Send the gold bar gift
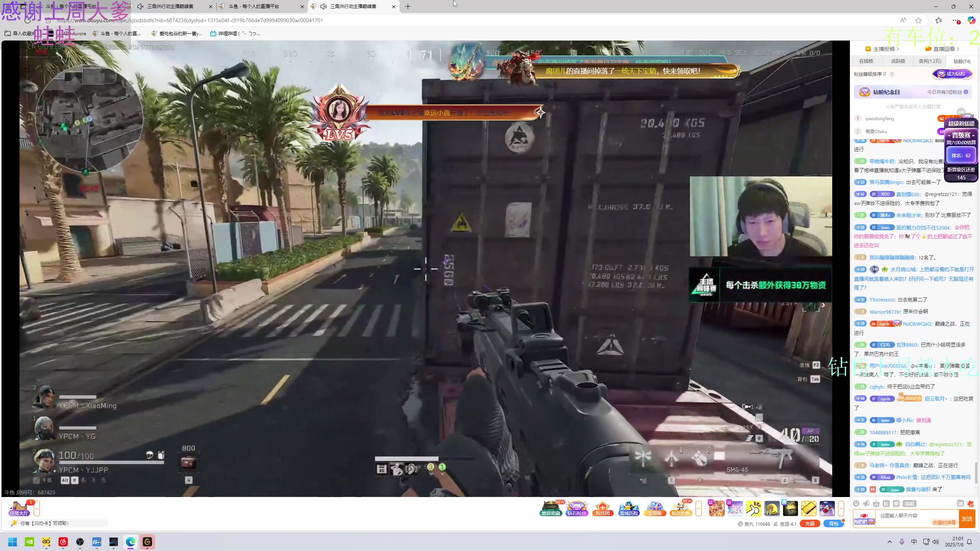 [x=809, y=509]
